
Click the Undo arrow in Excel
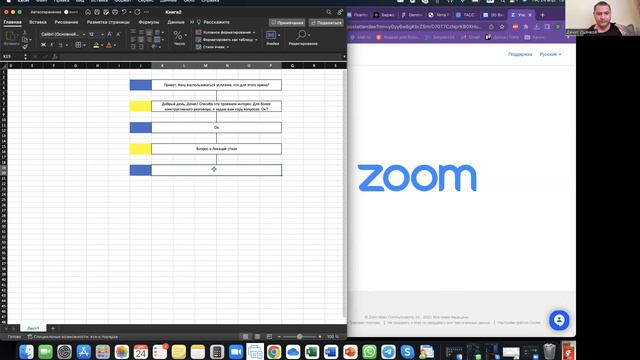click(x=124, y=12)
